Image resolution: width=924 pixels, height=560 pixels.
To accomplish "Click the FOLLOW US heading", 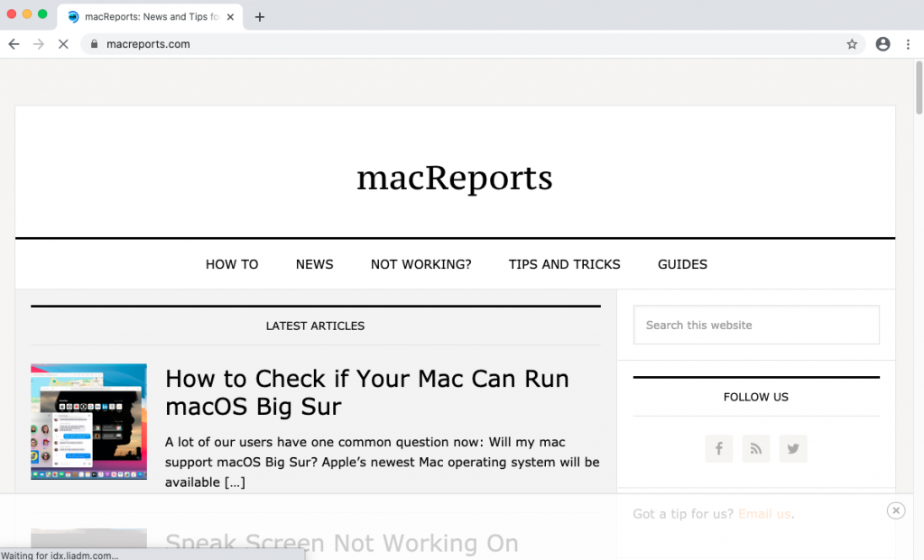I will point(756,398).
